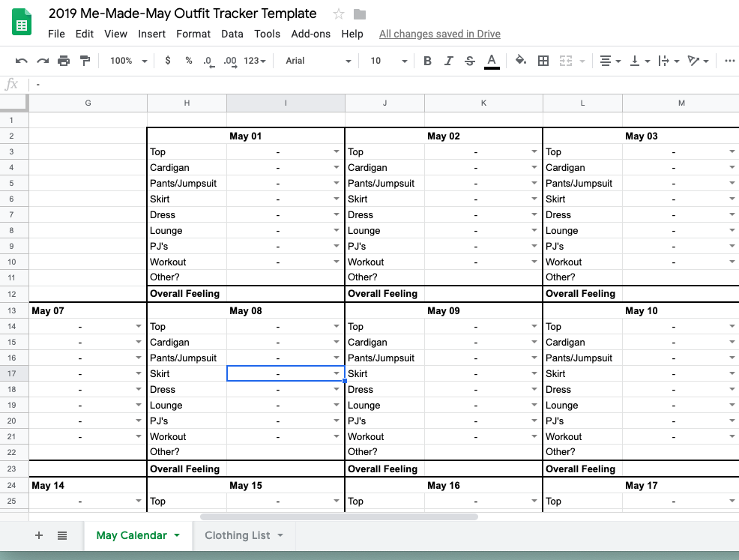Open the More toolbar options ellipsis
The width and height of the screenshot is (739, 560).
tap(729, 61)
